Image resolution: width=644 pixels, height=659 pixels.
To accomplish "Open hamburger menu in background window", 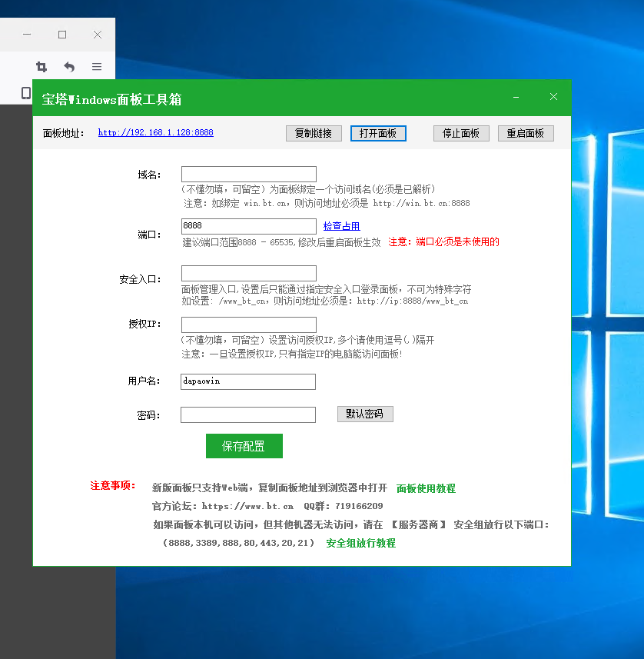I will tap(97, 66).
